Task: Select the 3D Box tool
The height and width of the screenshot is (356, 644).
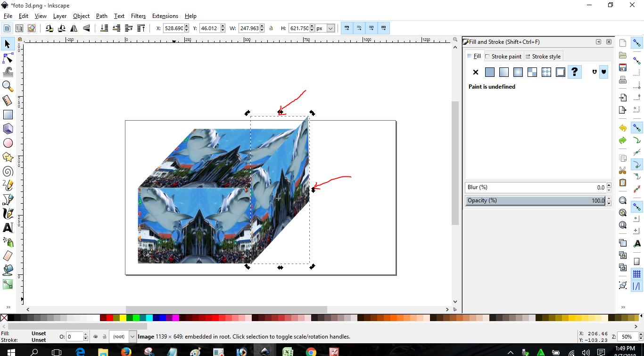Action: click(8, 129)
